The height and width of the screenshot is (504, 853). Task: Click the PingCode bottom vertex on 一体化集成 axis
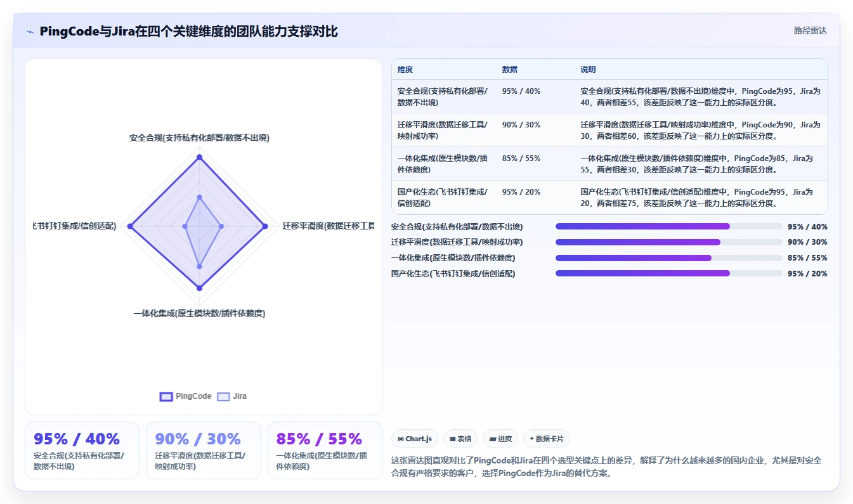point(199,288)
